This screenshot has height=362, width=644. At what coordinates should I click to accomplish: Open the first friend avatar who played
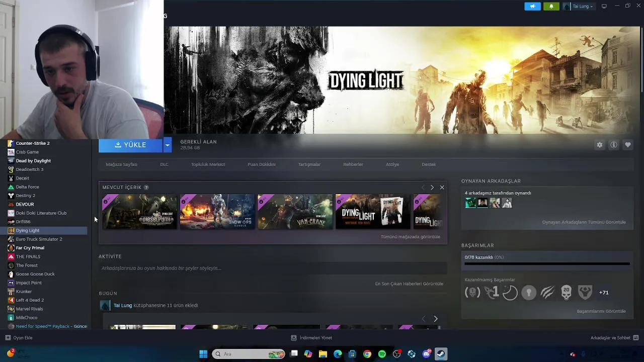[470, 203]
